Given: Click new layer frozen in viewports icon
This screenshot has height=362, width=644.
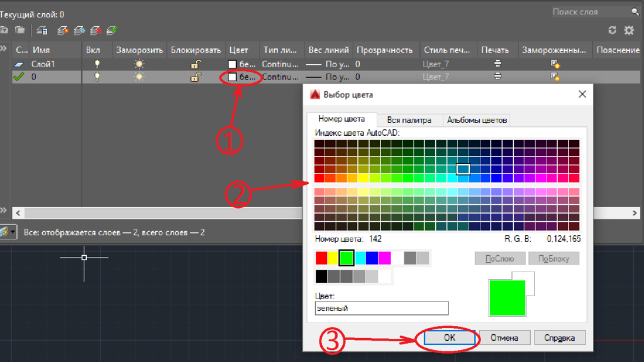Looking at the screenshot, I should pyautogui.click(x=79, y=30).
